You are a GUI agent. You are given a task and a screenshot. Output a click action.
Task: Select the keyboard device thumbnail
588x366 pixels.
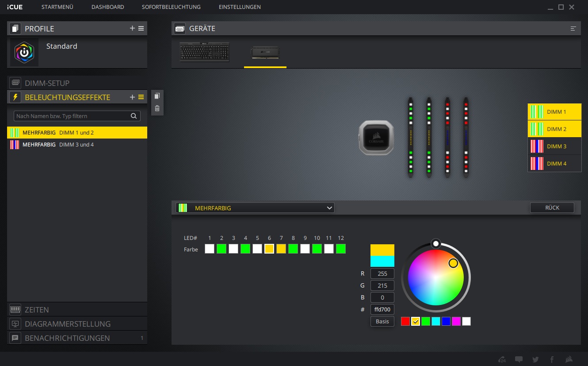coord(204,52)
